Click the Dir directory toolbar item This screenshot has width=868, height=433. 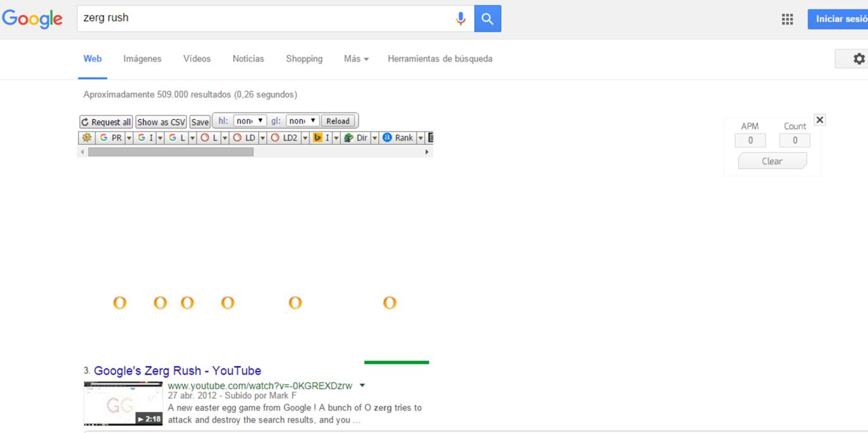[355, 137]
